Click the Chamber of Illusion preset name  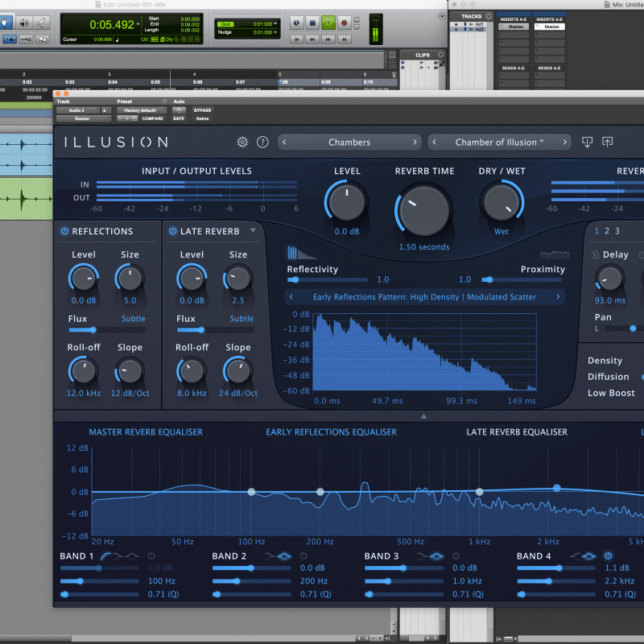click(499, 142)
